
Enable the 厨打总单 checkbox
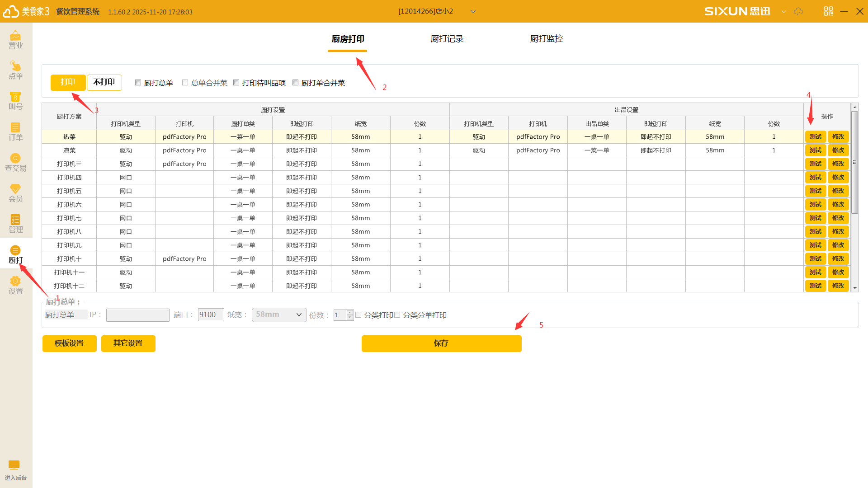pos(138,83)
